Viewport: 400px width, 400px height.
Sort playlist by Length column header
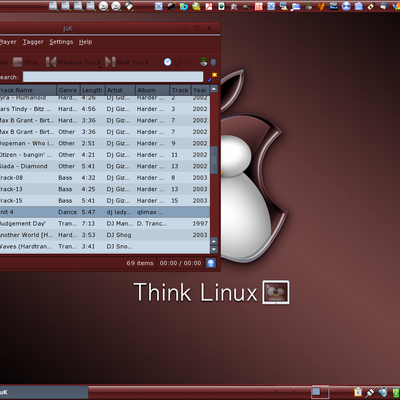[92, 90]
